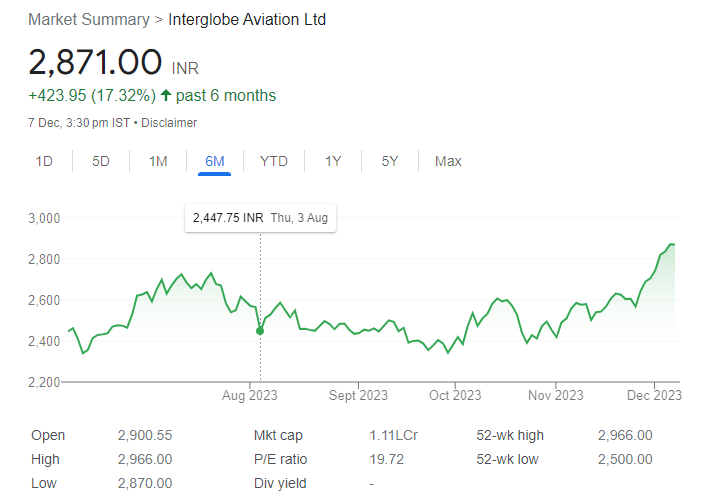Screen dimensions: 707x500
Task: Open the Market Summary breadcrumb link
Action: (x=89, y=20)
